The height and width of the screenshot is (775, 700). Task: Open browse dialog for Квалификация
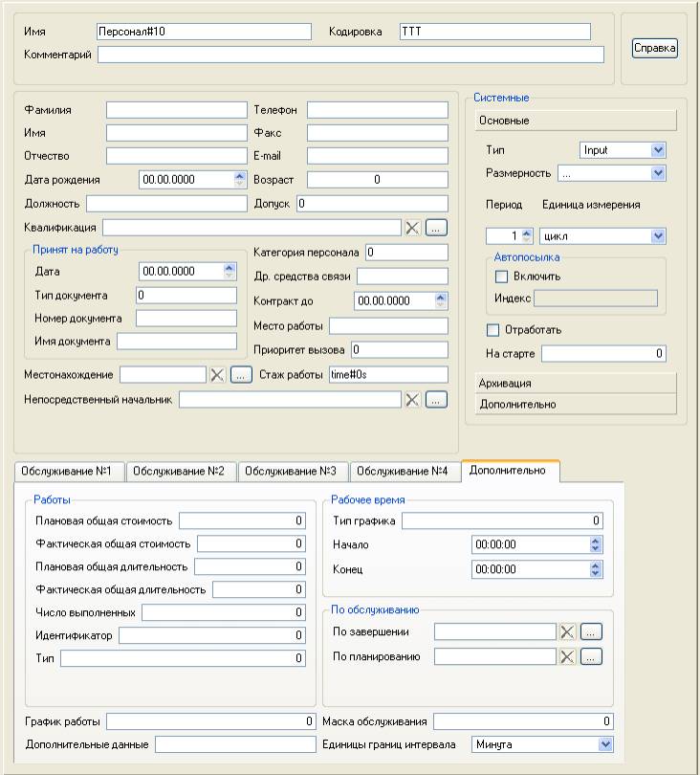tap(436, 228)
